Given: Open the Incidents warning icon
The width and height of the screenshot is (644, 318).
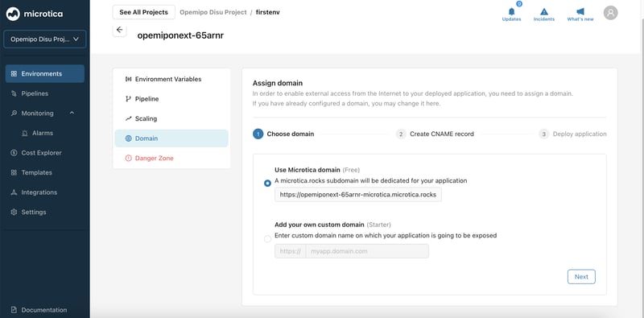Looking at the screenshot, I should (544, 11).
